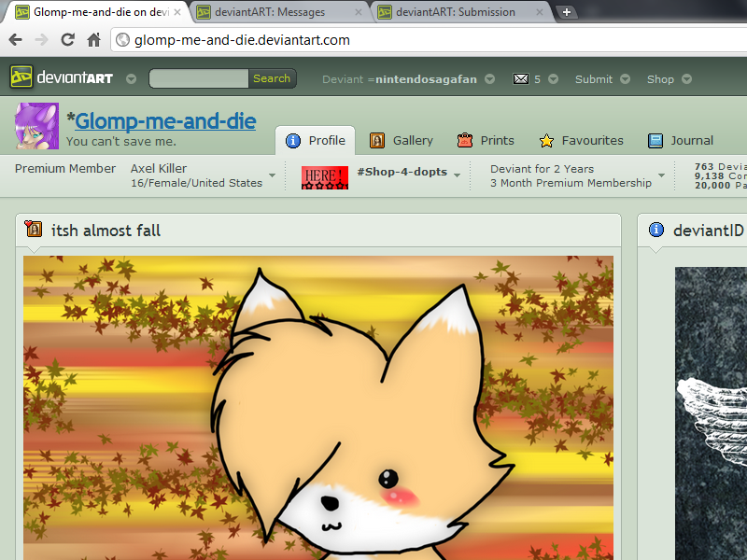Click the Favourites star icon
This screenshot has height=560, width=747.
click(x=546, y=141)
